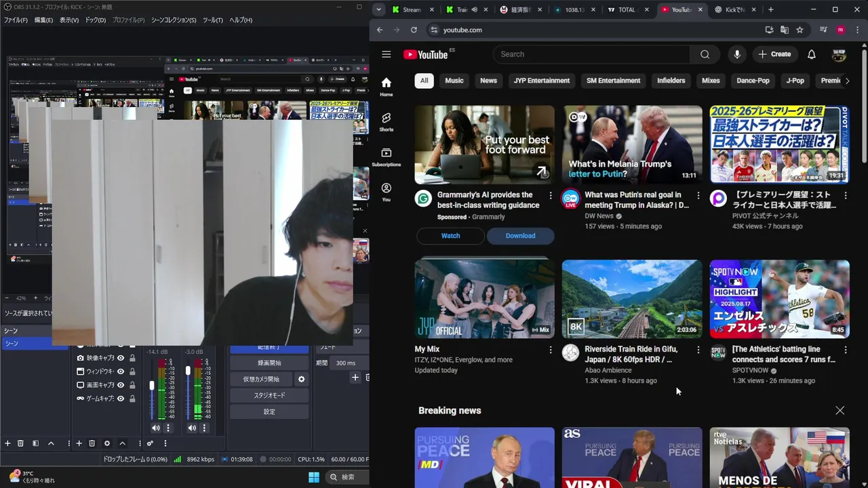Click the YouTube search magnifier button
This screenshot has width=868, height=488.
[x=705, y=54]
